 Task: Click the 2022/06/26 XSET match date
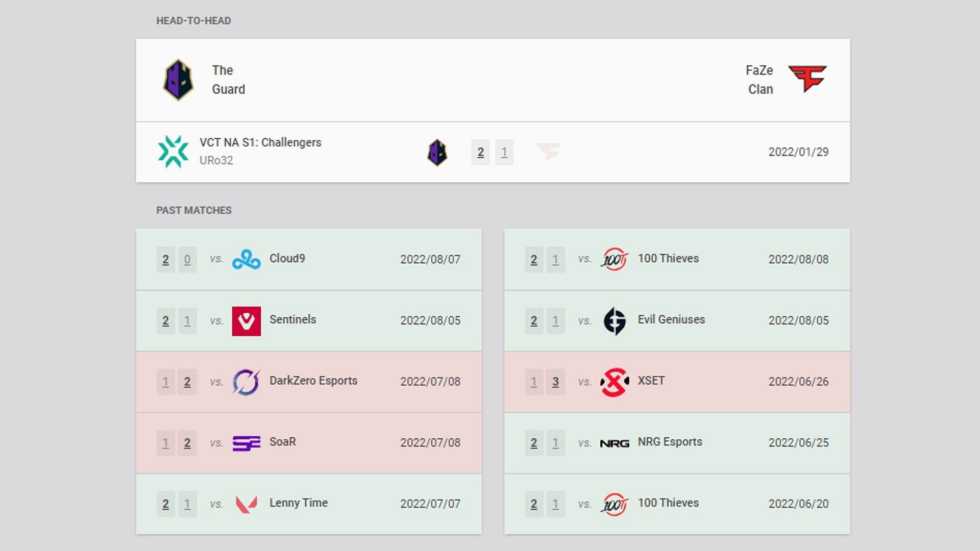coord(798,382)
